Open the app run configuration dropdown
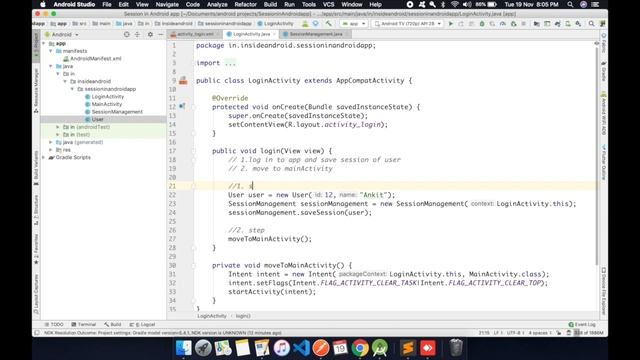 [x=353, y=24]
